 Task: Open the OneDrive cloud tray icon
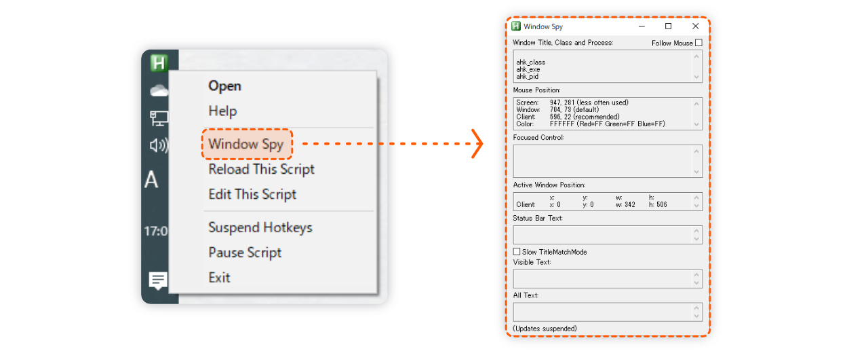(159, 90)
